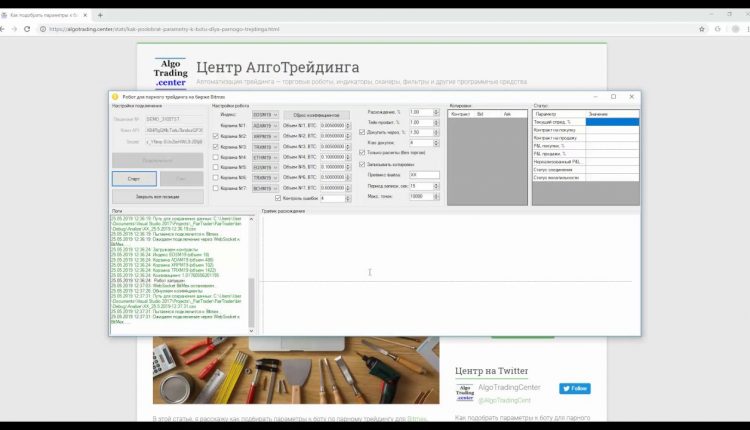Open the Центр АлгоТрейдинга site title
750x430 pixels.
pyautogui.click(x=277, y=67)
